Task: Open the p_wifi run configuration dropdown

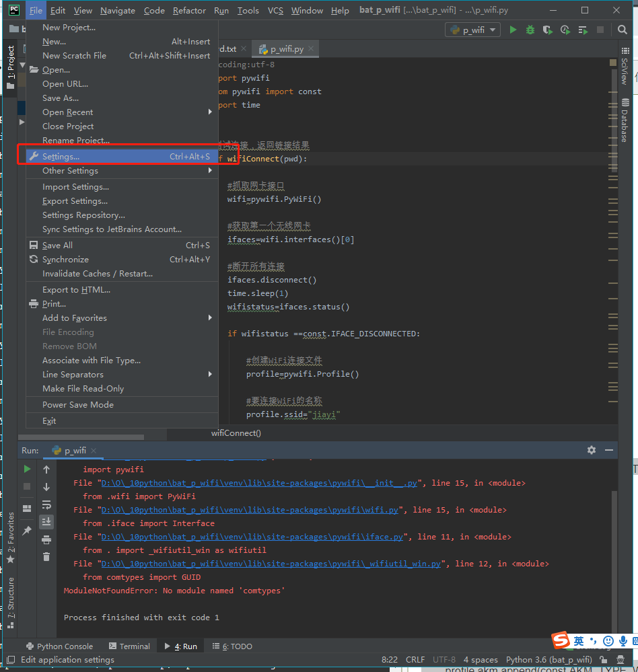Action: [x=473, y=30]
